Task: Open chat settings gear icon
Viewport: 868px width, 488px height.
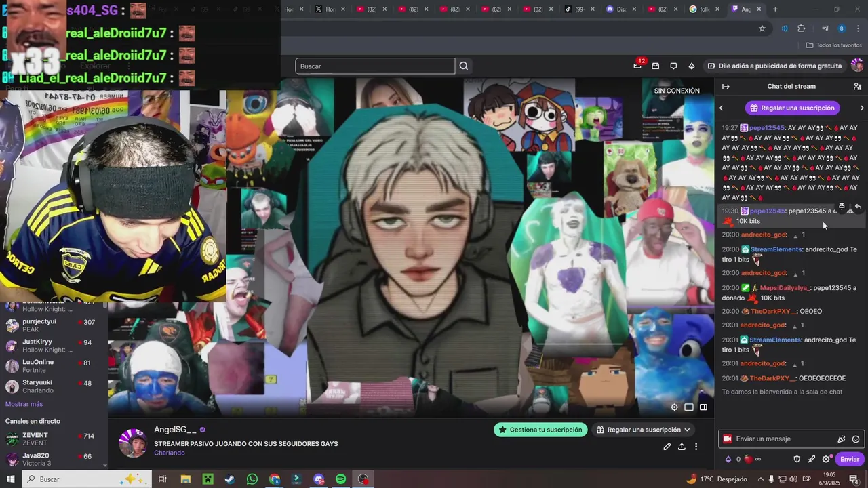Action: [826, 459]
